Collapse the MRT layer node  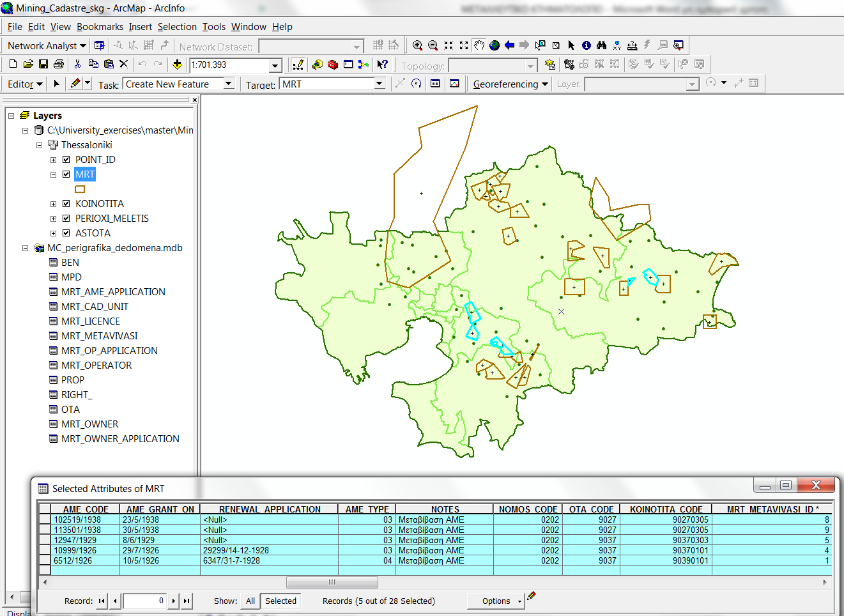point(54,174)
